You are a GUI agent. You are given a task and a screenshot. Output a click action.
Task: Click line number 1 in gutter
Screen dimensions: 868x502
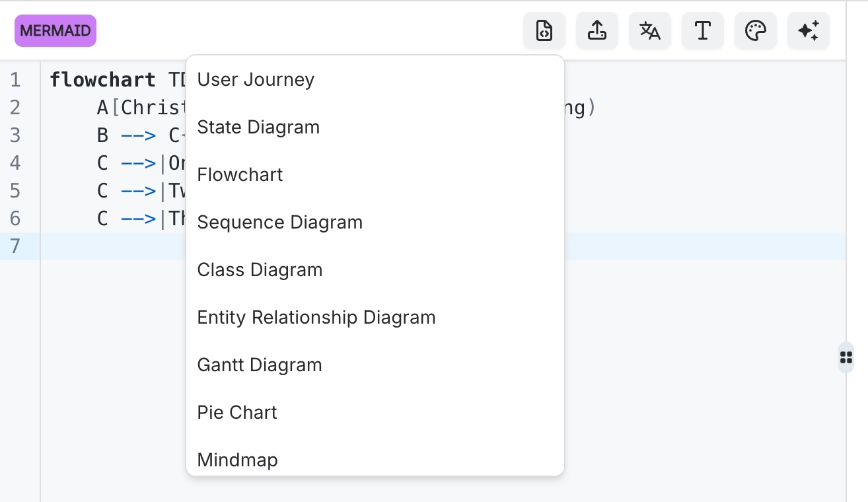coord(15,80)
